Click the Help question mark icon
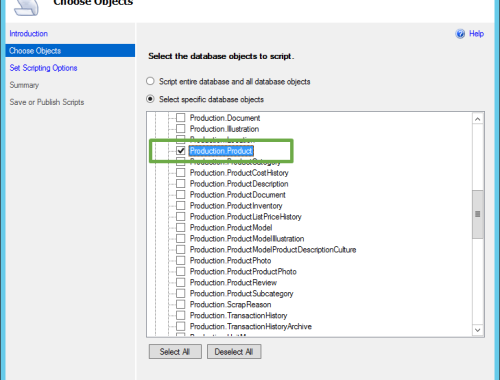Viewport: 500px width, 380px height. [460, 34]
